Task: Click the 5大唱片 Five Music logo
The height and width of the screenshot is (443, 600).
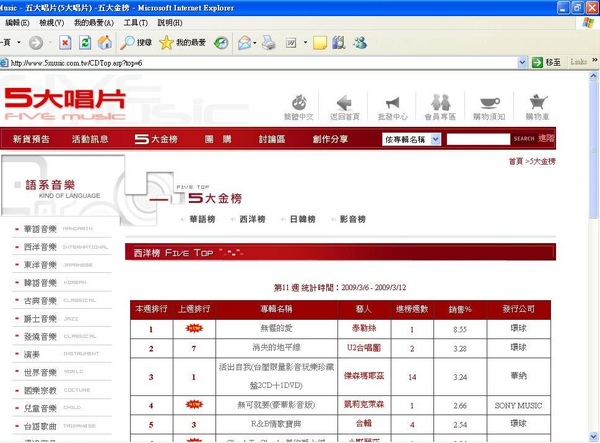Action: pyautogui.click(x=65, y=104)
